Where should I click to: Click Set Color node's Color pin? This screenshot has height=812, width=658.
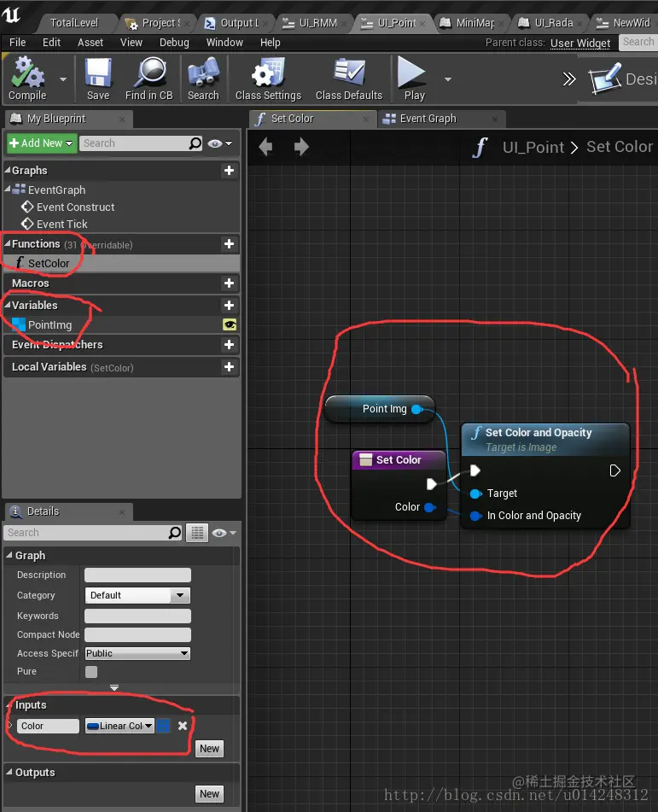click(x=429, y=507)
